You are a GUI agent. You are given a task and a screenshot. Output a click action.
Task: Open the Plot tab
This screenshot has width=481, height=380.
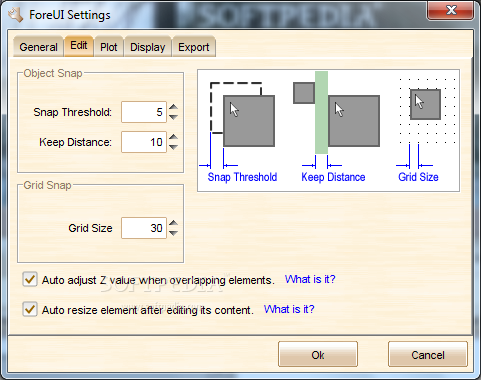point(109,47)
